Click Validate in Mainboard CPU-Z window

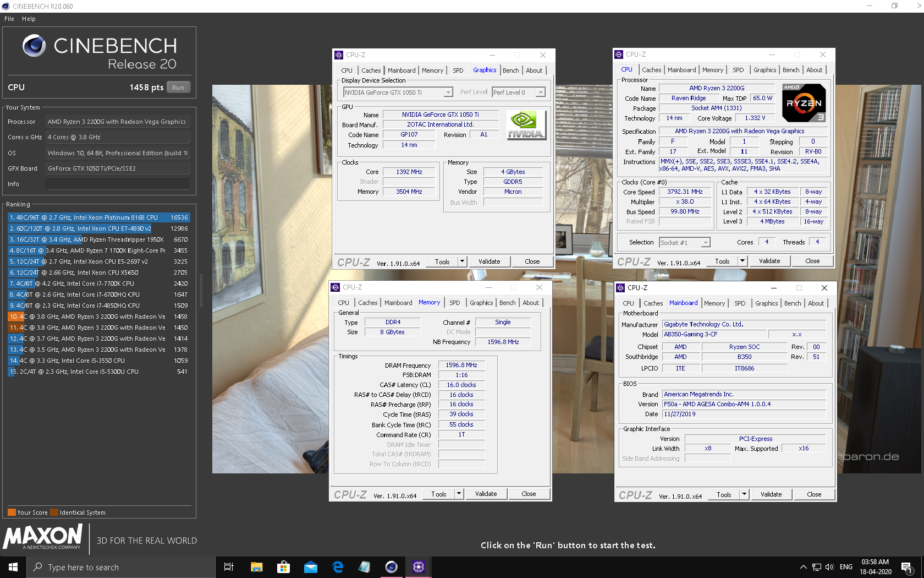tap(771, 494)
